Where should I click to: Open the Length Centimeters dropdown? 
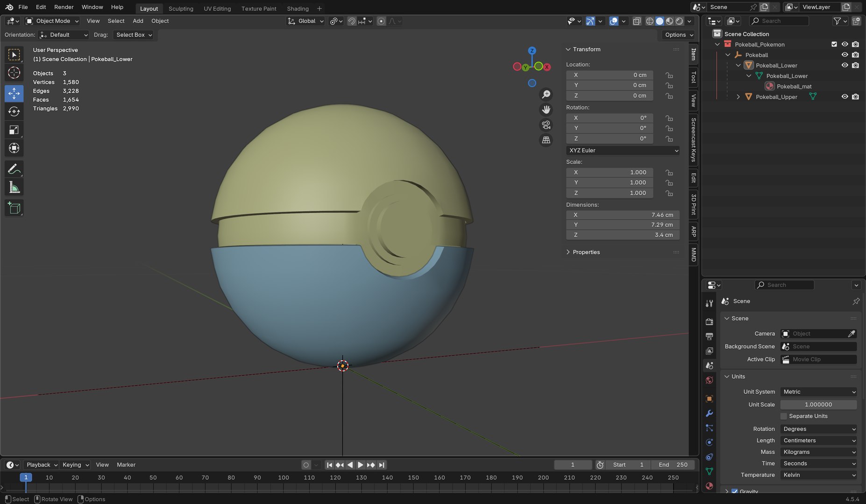coord(819,441)
